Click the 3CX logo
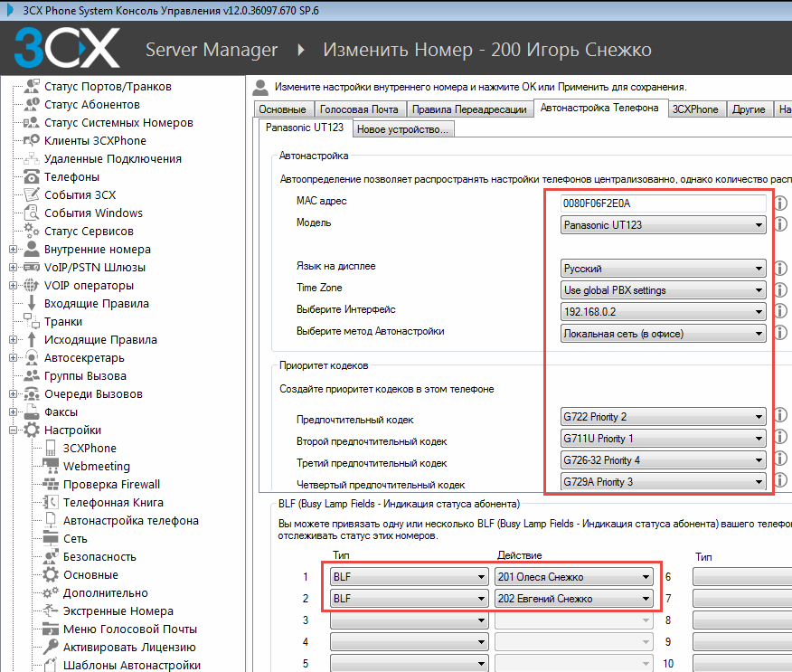Viewport: 792px width, 672px height. point(67,48)
